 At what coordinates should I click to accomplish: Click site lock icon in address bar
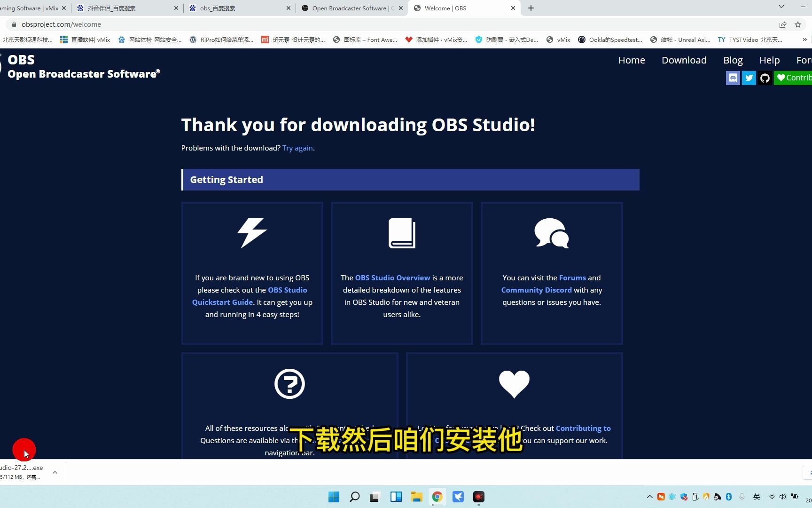coord(14,24)
